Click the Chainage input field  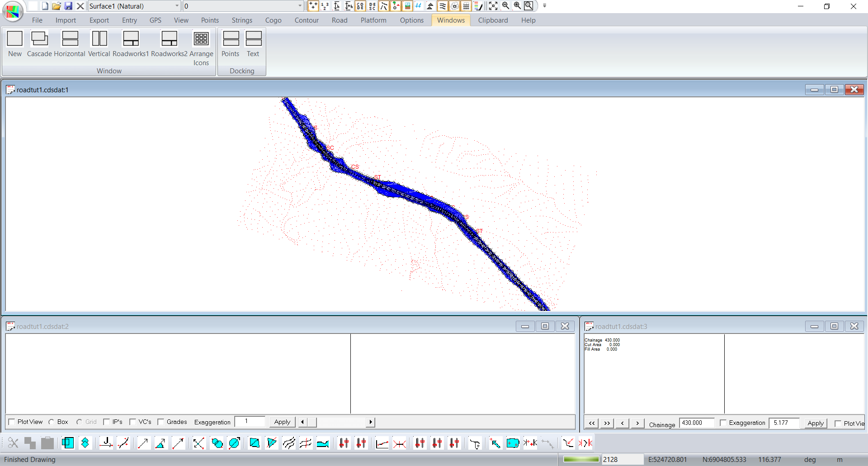[x=696, y=423]
